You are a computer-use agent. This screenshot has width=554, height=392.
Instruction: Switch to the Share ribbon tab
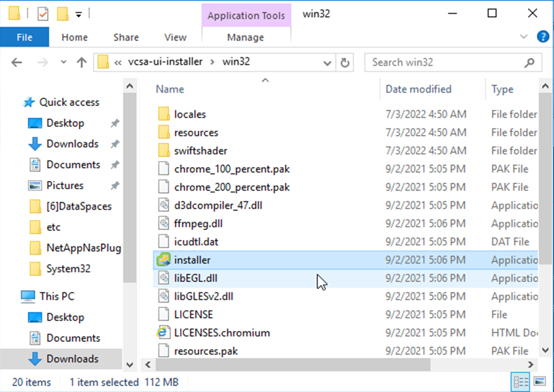click(x=126, y=37)
